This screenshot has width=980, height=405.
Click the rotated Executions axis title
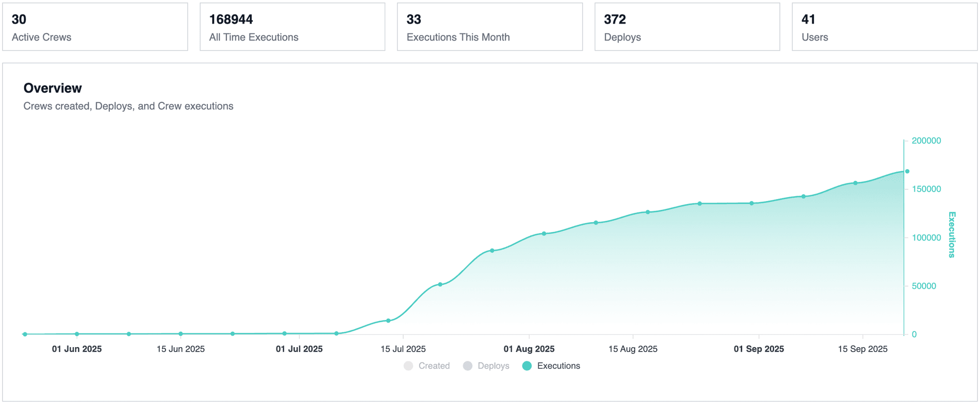952,234
